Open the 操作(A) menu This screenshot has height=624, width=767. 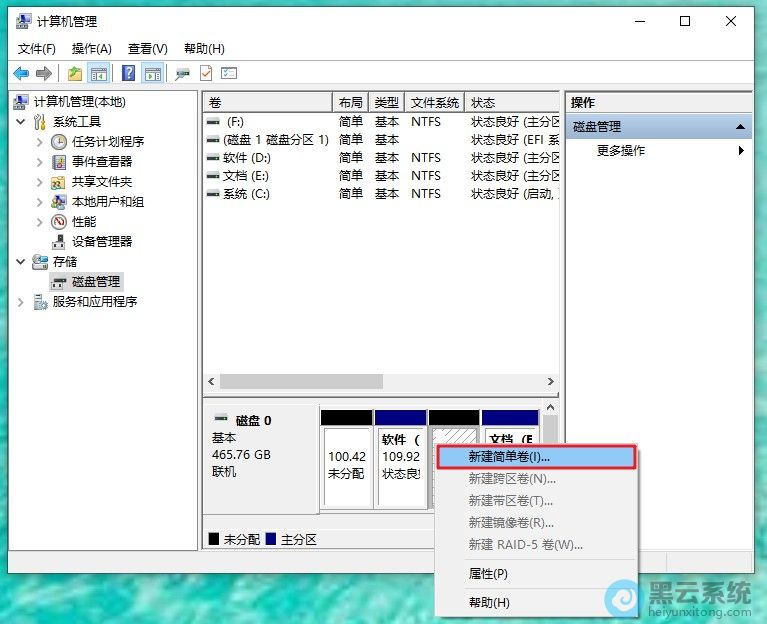[x=91, y=49]
